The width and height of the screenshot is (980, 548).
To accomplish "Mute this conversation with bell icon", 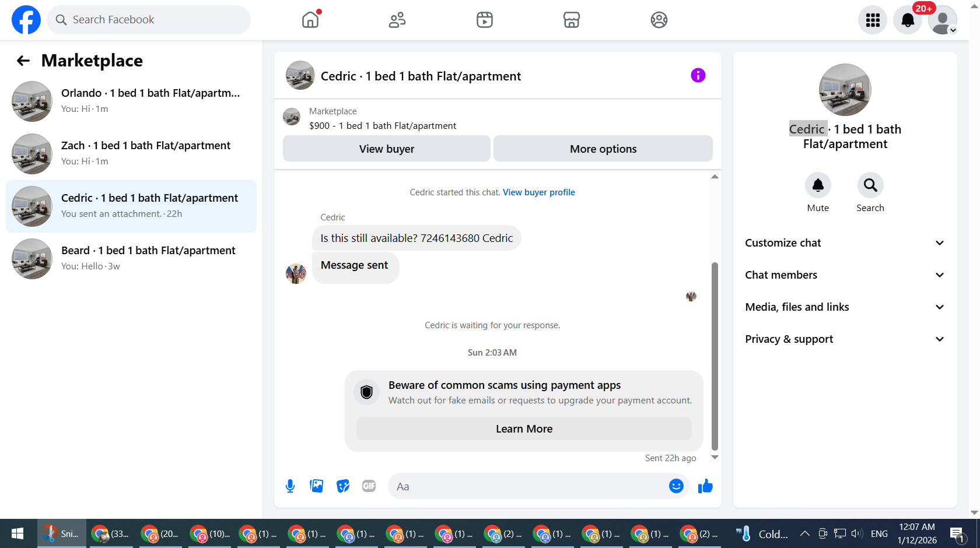I will coord(818,185).
